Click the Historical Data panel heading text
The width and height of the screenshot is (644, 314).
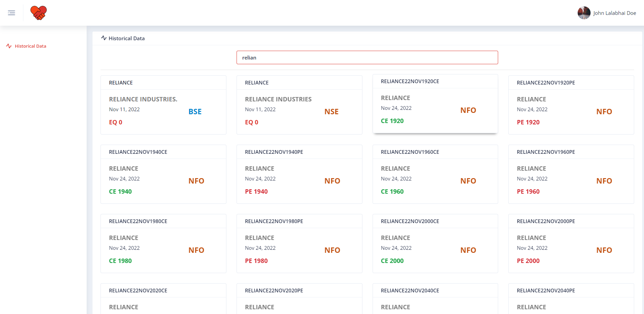click(127, 39)
